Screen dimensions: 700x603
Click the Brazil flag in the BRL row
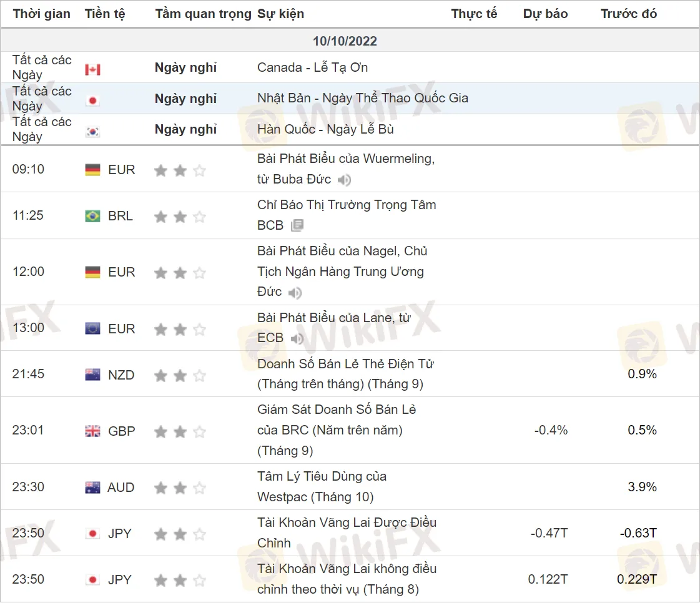[92, 216]
